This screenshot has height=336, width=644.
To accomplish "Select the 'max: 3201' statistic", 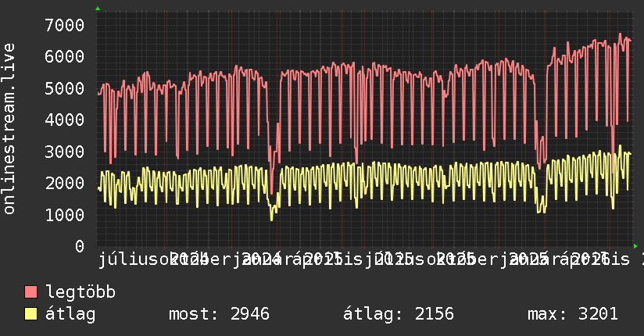I will click(573, 314).
